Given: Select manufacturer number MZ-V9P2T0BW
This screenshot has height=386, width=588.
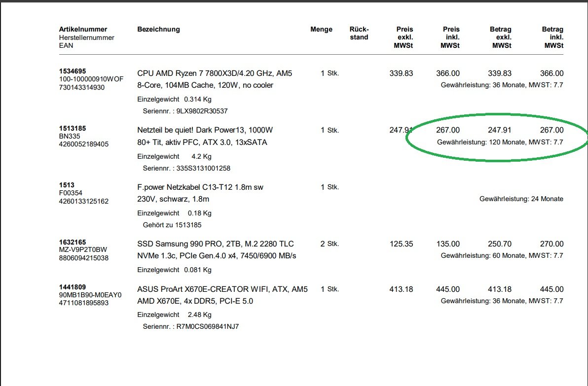Looking at the screenshot, I should pyautogui.click(x=83, y=249).
